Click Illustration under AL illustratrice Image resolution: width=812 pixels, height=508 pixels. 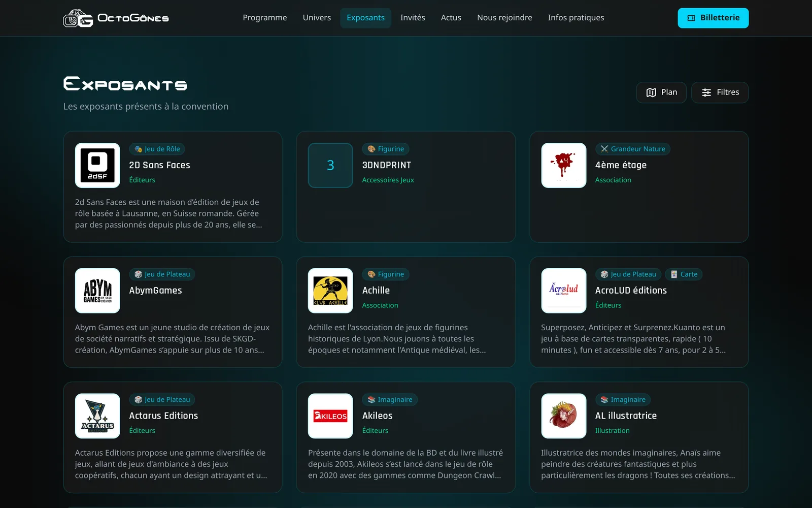tap(612, 430)
